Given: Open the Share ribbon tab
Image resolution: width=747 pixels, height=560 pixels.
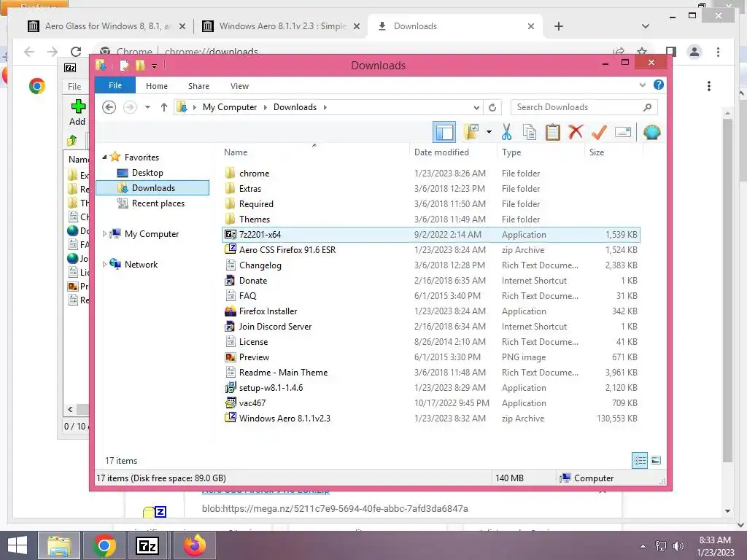Looking at the screenshot, I should (x=198, y=86).
